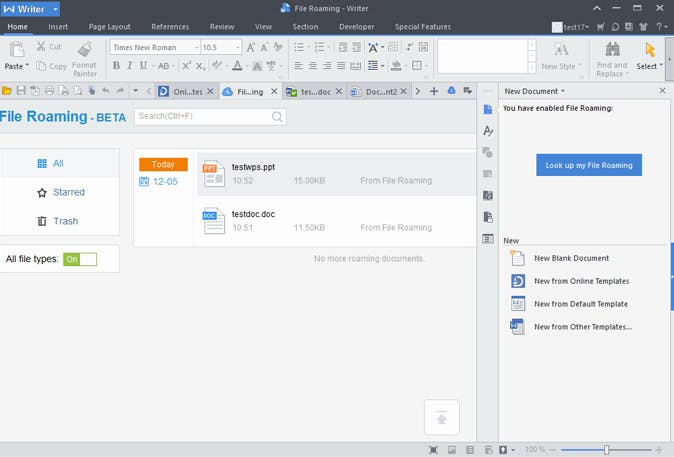Open the testwps.ppt roaming file
The image size is (674, 457).
[336, 174]
